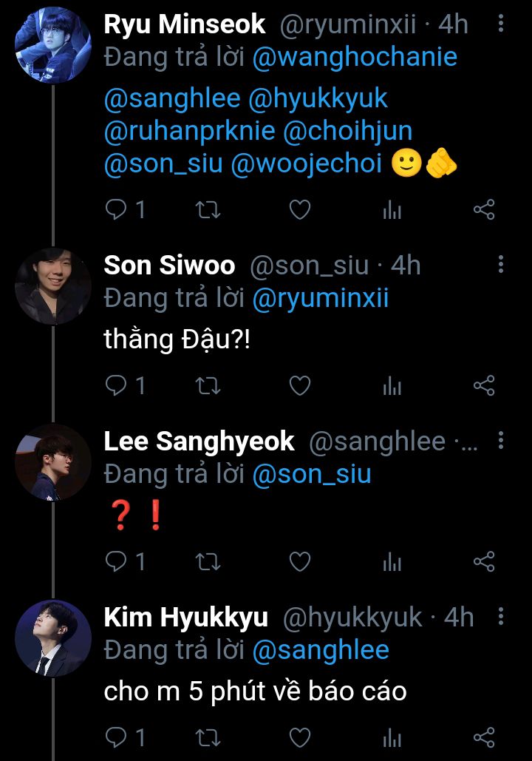Share Kim Hyukkyu's tweet
Screen dimensions: 532x761
pos(484,737)
